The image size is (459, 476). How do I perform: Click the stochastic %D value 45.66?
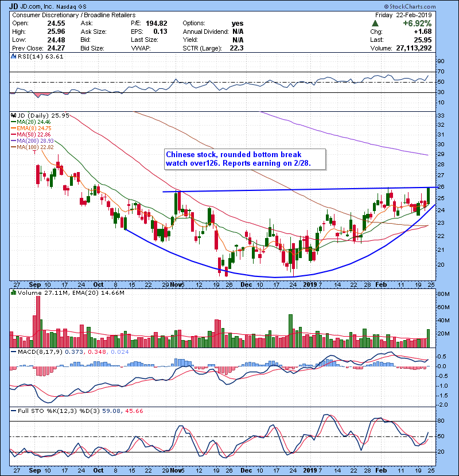pyautogui.click(x=134, y=411)
